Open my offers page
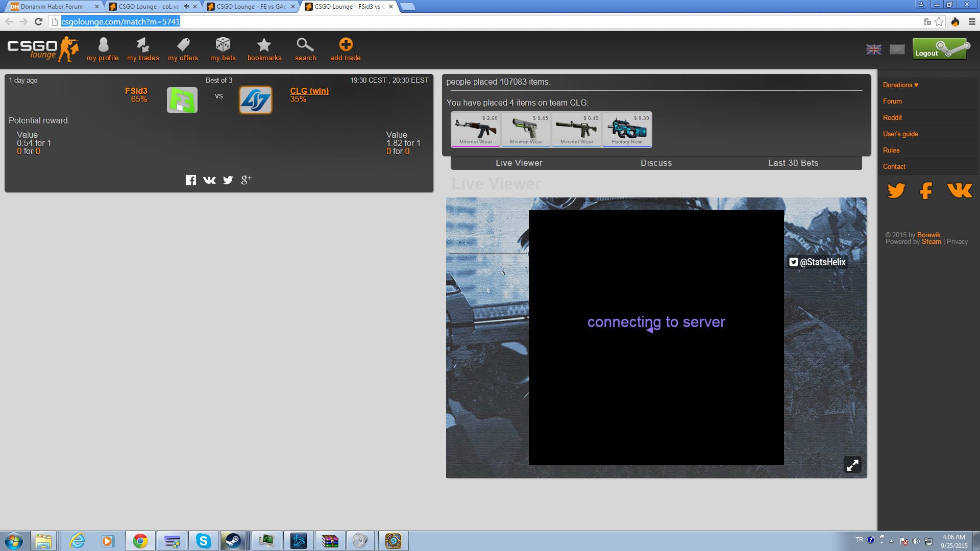This screenshot has width=980, height=551. pyautogui.click(x=183, y=49)
